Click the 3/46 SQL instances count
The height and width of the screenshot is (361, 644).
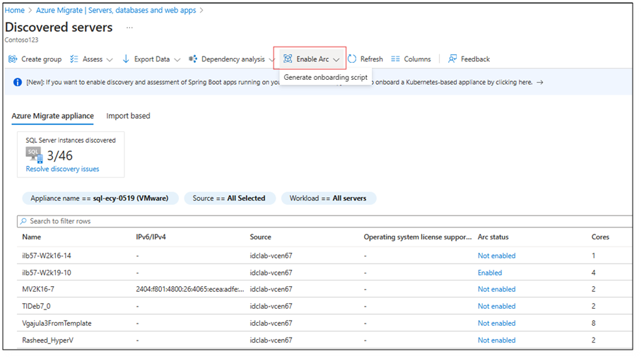pyautogui.click(x=59, y=156)
